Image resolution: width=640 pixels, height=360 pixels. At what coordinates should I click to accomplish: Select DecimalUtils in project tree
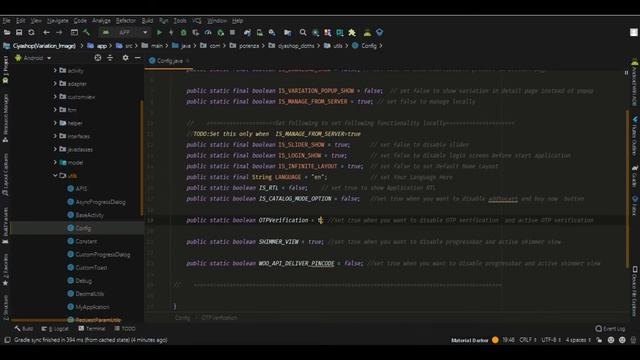point(86,293)
